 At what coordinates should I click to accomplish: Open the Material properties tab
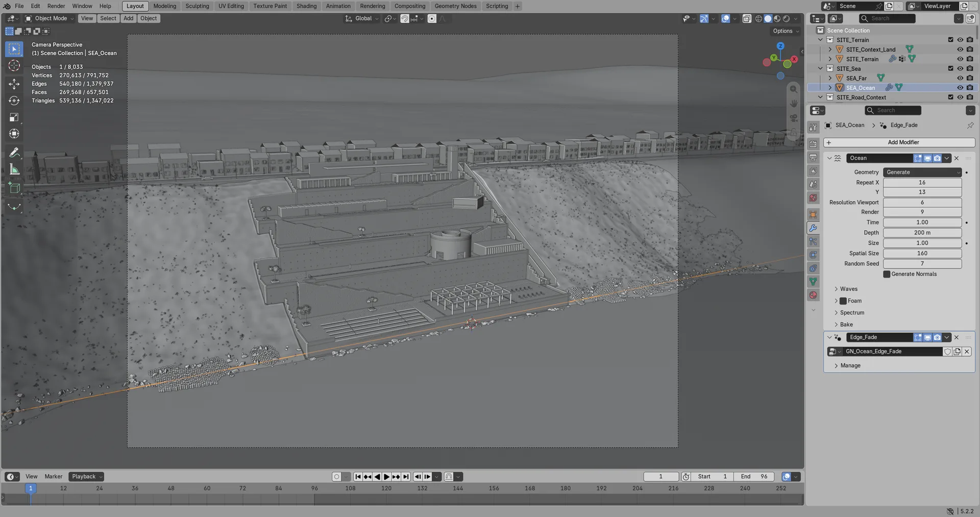813,295
